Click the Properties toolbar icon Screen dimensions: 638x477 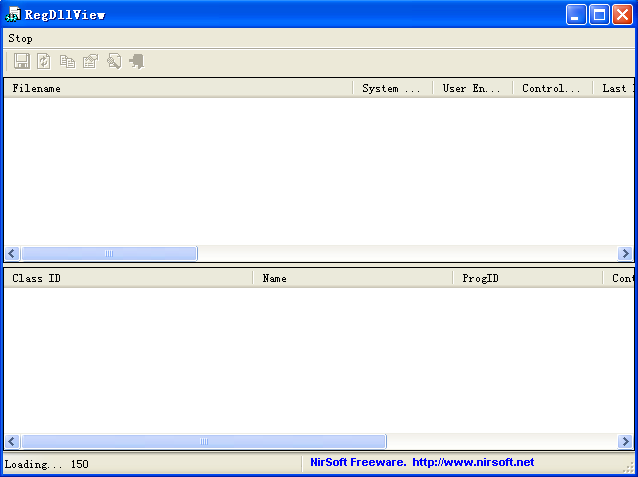[90, 61]
